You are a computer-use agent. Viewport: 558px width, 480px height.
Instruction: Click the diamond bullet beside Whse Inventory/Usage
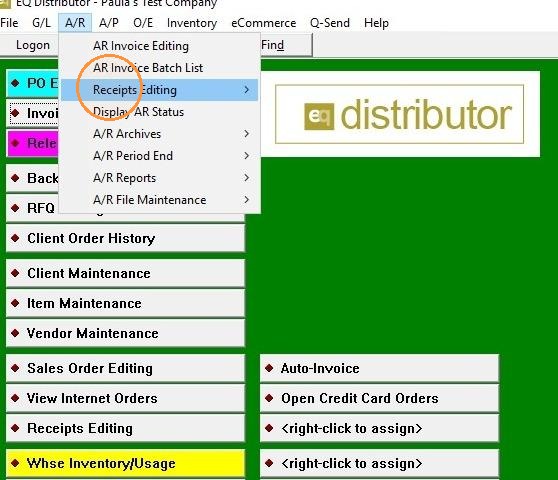(15, 463)
